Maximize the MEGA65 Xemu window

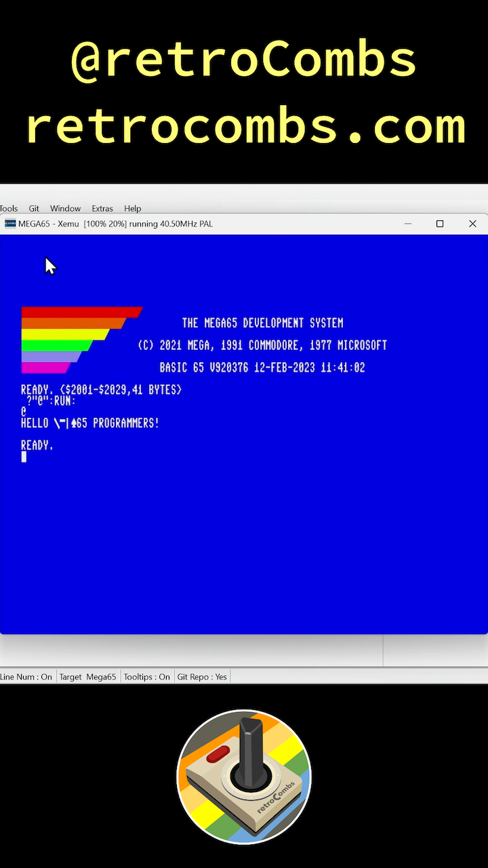pos(440,224)
